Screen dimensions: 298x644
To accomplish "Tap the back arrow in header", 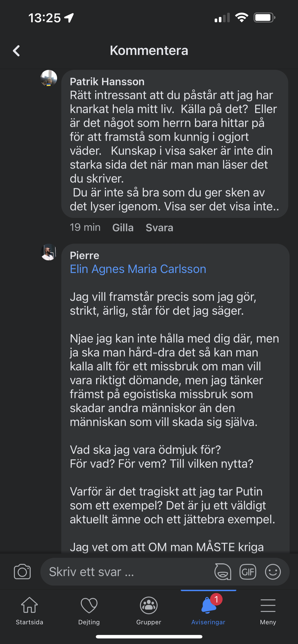I will coord(16,51).
